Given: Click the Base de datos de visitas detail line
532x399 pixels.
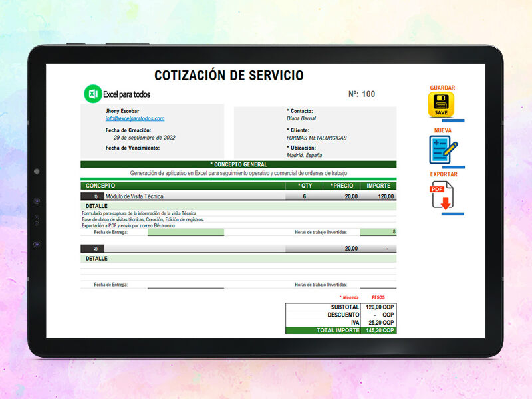Looking at the screenshot, I should (x=143, y=219).
